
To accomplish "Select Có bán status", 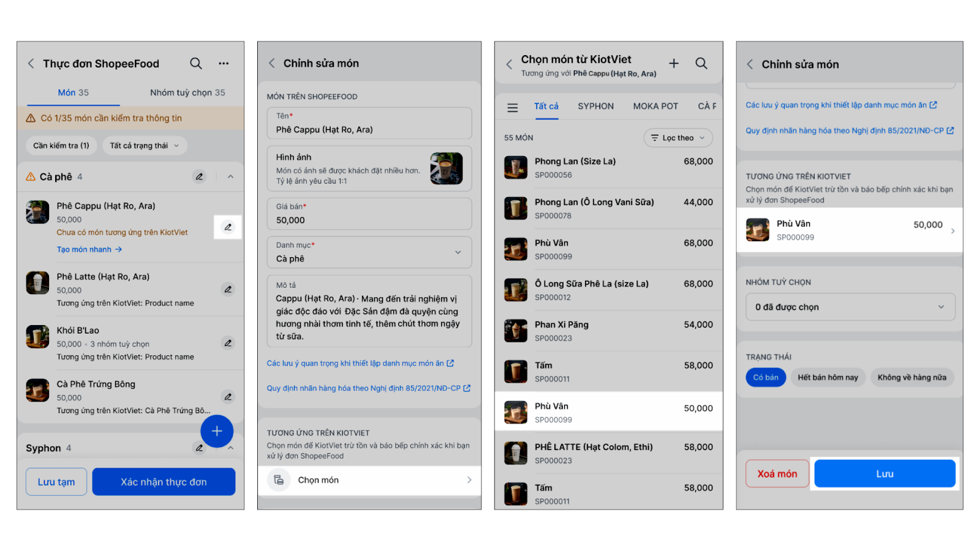I will click(x=766, y=377).
